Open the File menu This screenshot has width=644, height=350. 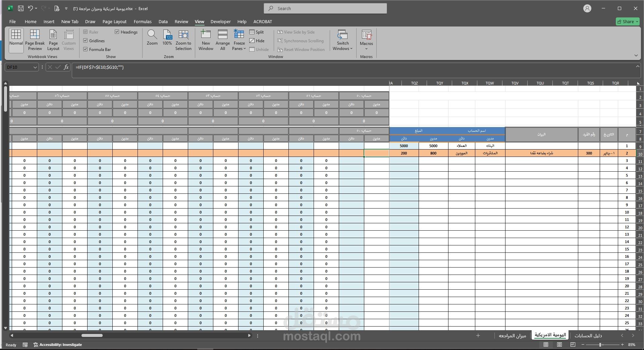pos(12,21)
